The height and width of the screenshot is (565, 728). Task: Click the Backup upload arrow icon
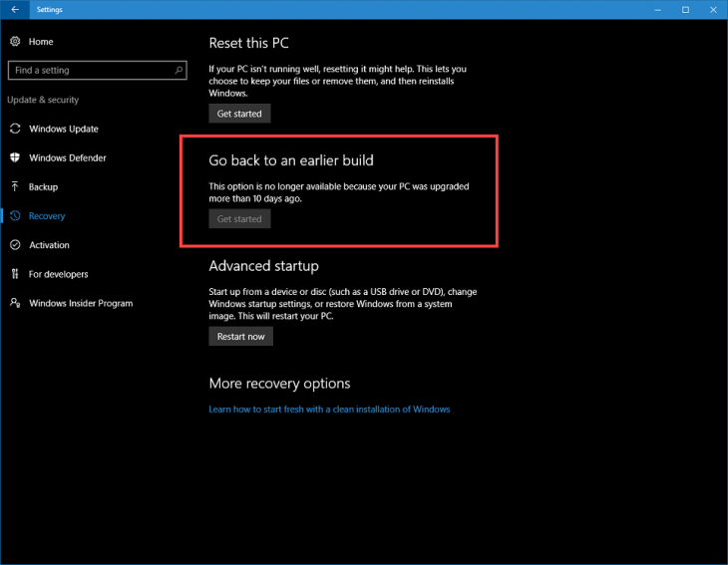coord(15,186)
